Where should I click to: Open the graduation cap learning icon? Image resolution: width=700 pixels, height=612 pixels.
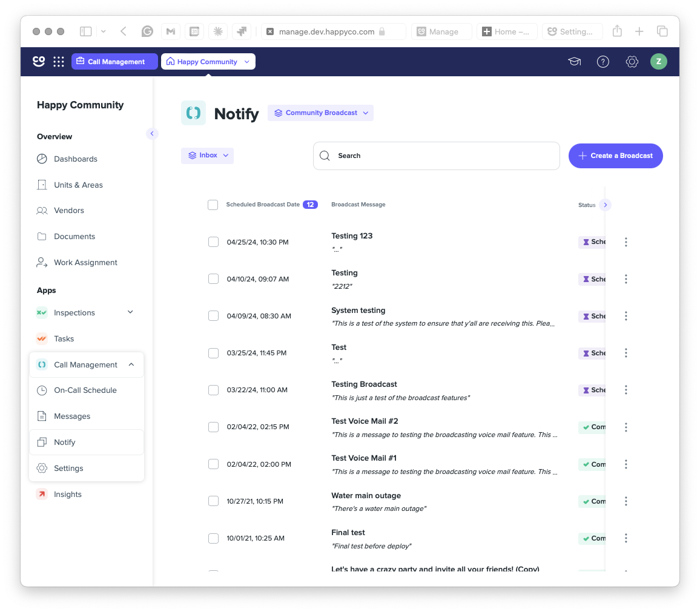574,62
